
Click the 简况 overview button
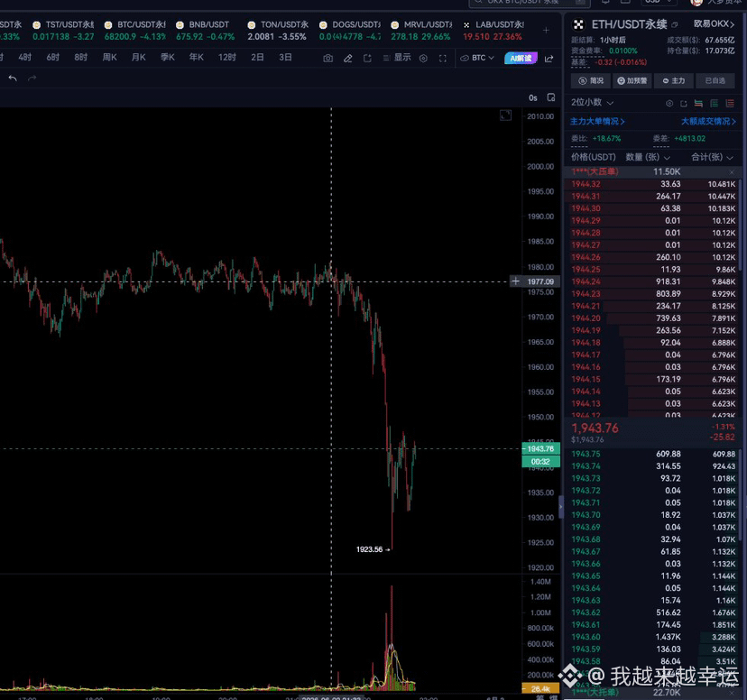point(591,81)
